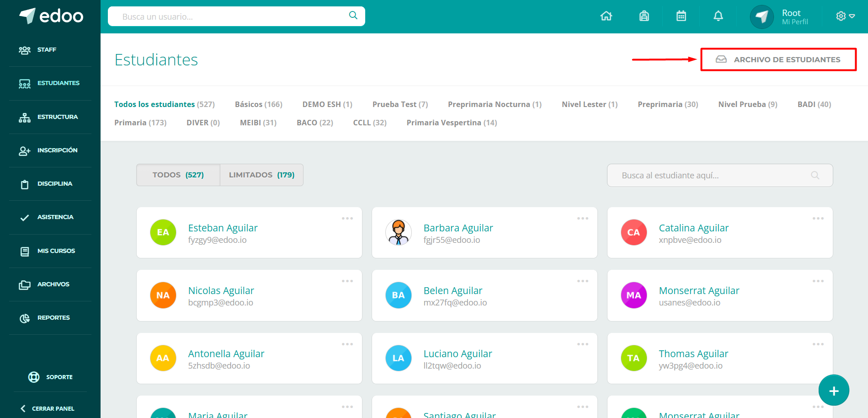Click the Root profile avatar
Viewport: 868px width, 418px height.
(761, 17)
